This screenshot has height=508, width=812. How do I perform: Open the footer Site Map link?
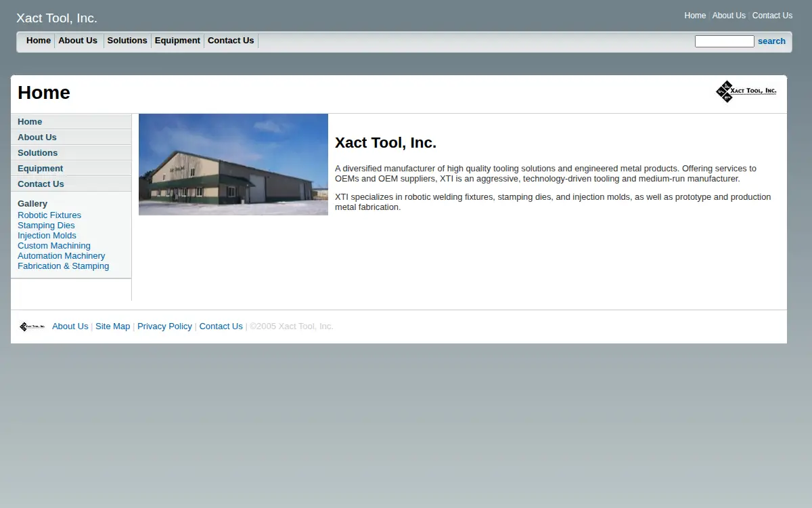(x=112, y=326)
